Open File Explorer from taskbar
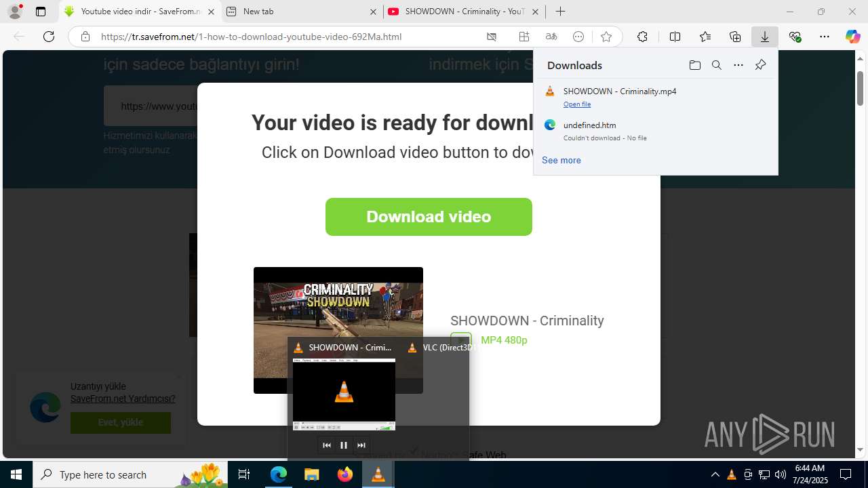Image resolution: width=868 pixels, height=488 pixels. click(x=312, y=474)
